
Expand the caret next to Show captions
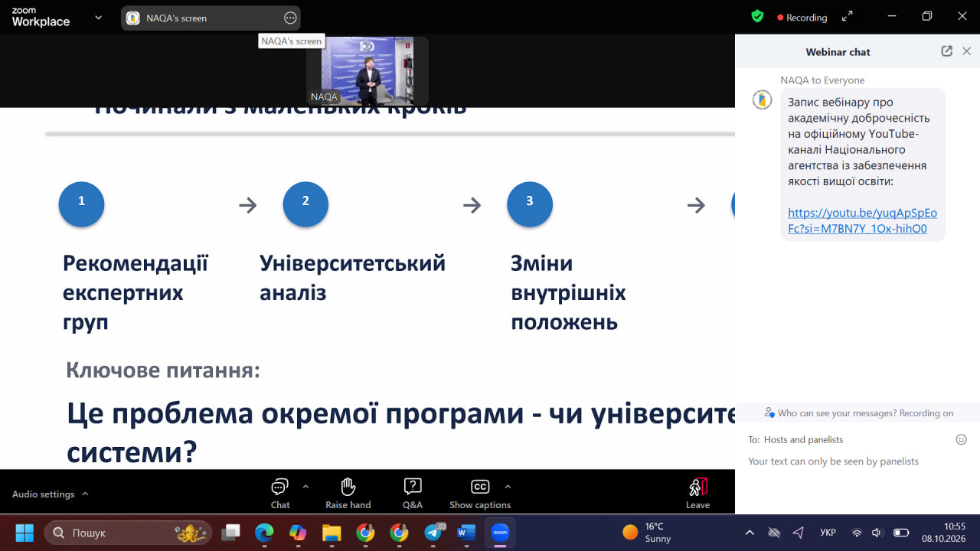coord(508,486)
